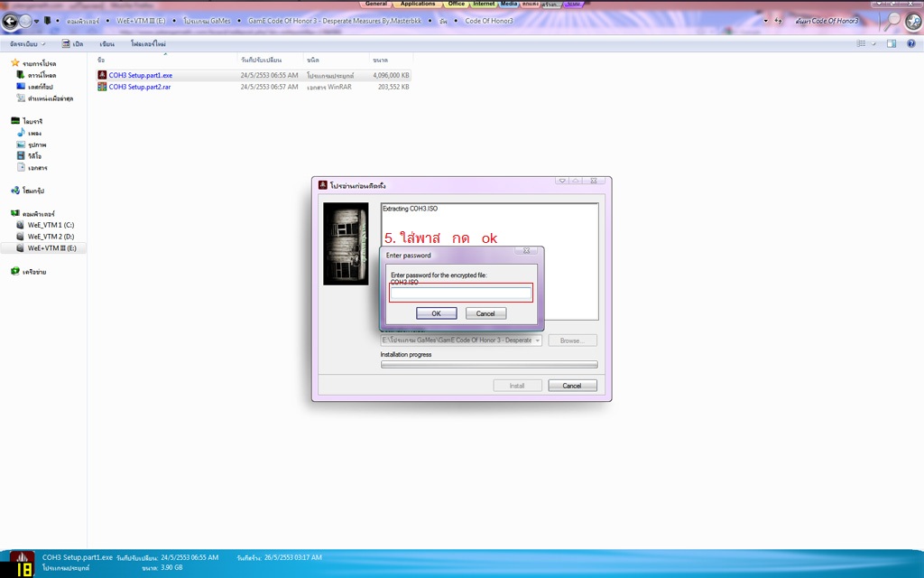The image size is (924, 578).
Task: Toggle the preview pane icon
Action: click(892, 43)
